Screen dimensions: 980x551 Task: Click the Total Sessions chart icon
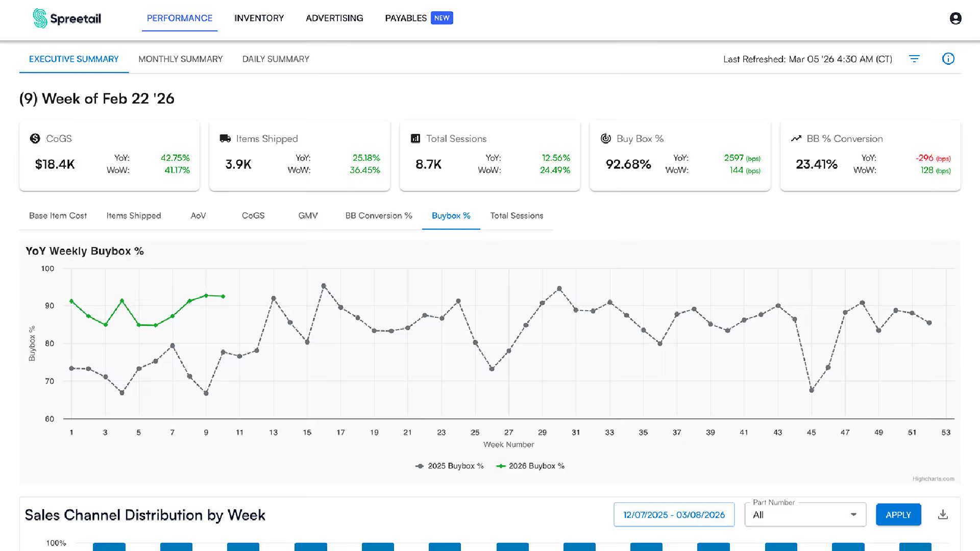[x=415, y=138]
